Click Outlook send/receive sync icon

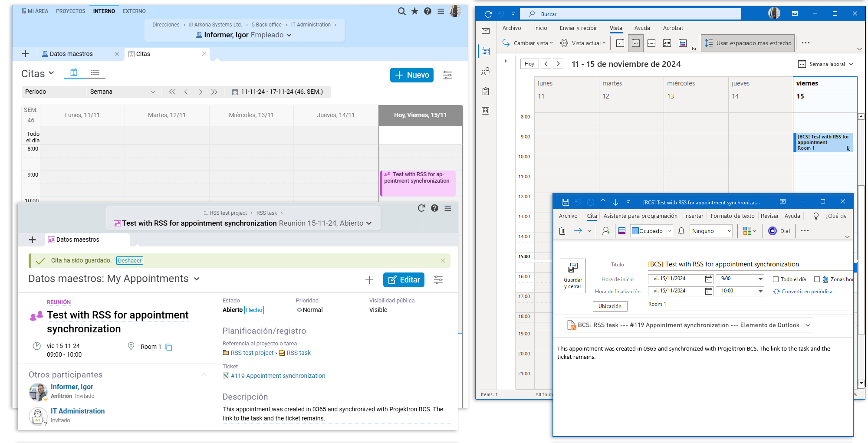[488, 14]
